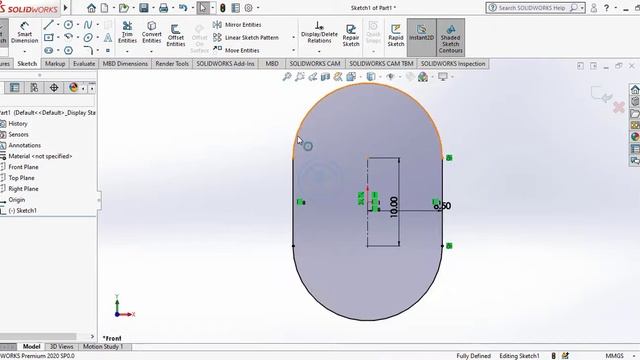Click Mirror Entities
Image resolution: width=640 pixels, height=360 pixels.
click(237, 25)
